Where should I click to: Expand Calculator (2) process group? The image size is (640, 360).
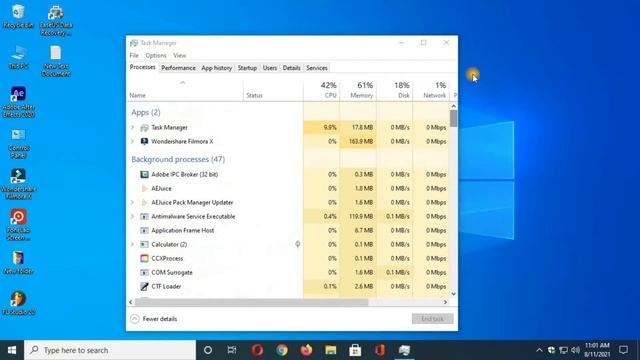[132, 244]
